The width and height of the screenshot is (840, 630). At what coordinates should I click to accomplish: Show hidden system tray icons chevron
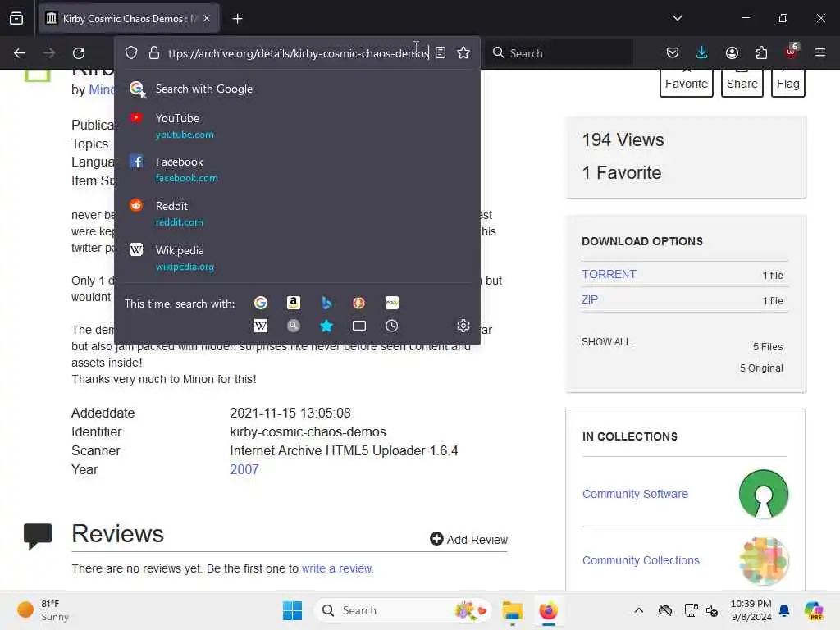click(x=638, y=610)
